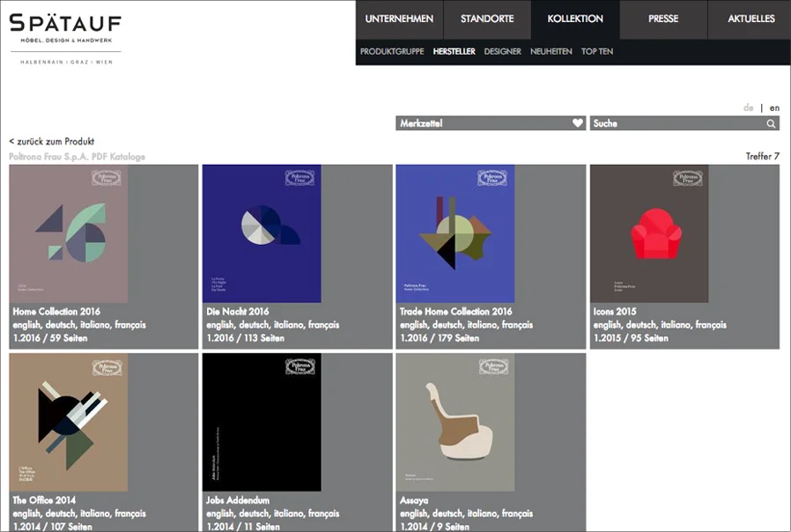Image resolution: width=791 pixels, height=532 pixels.
Task: Open the UNTERNEHMEN menu
Action: (399, 19)
